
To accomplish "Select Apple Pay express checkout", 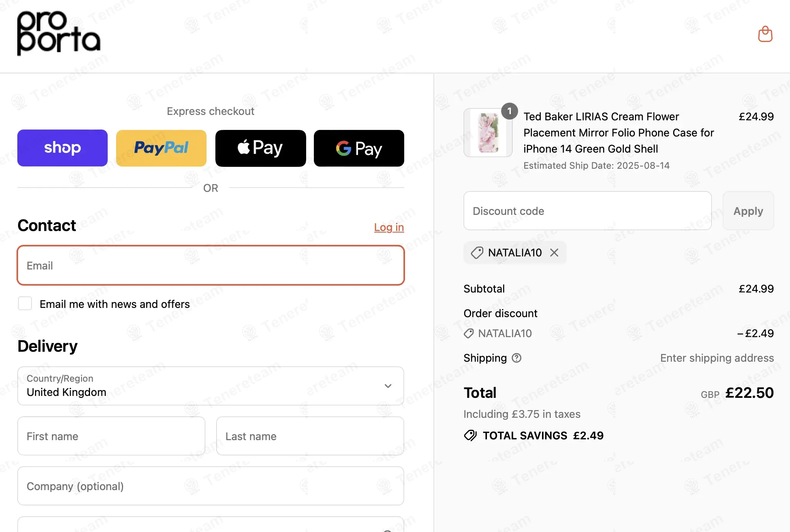I will click(260, 148).
